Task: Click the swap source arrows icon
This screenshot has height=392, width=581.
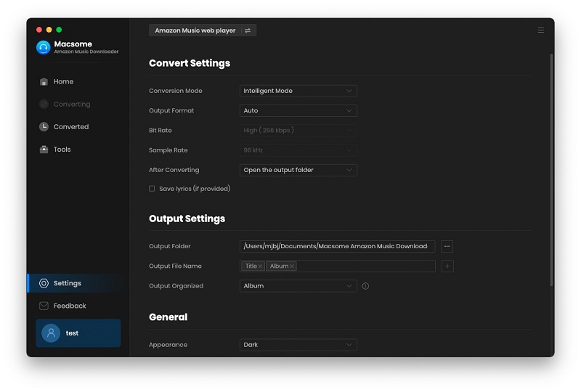Action: coord(248,30)
